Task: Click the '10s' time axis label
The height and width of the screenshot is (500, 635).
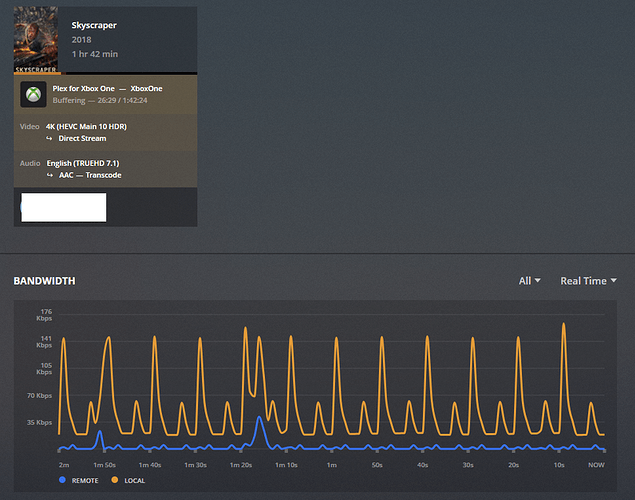Action: (x=559, y=465)
